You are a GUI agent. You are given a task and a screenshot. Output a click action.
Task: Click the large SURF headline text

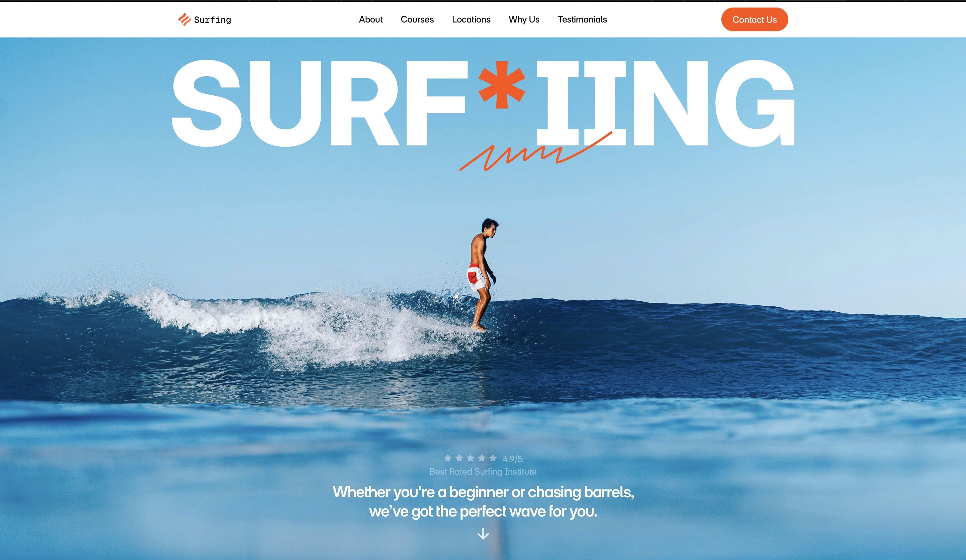click(318, 103)
